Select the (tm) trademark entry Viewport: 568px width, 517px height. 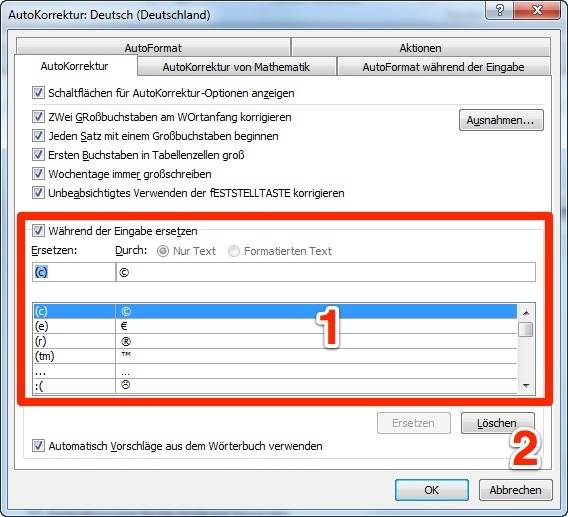275,356
